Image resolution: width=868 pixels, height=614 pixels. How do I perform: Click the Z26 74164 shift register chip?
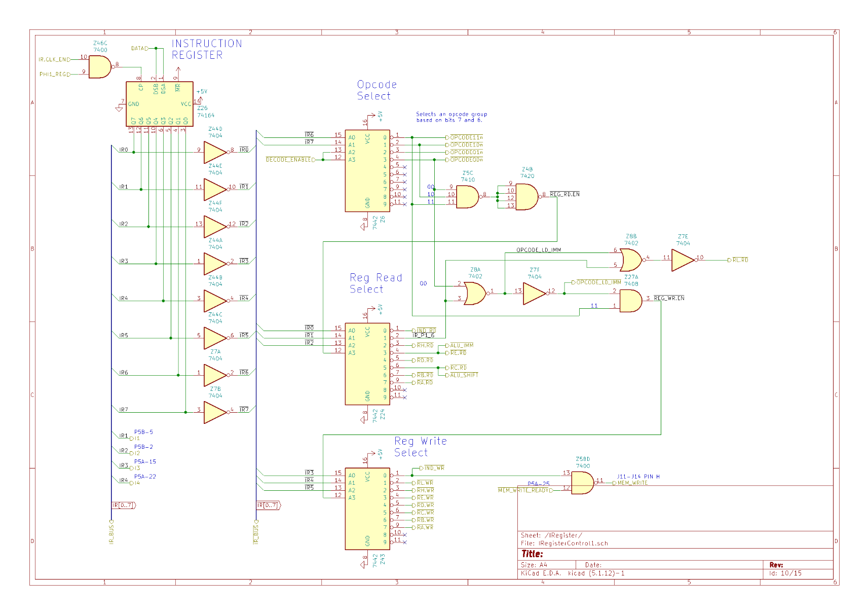coord(159,104)
